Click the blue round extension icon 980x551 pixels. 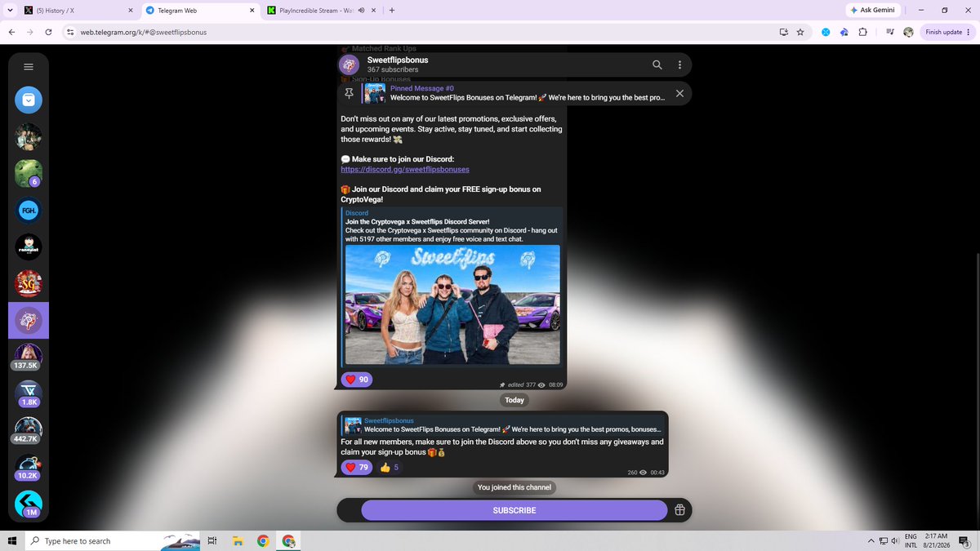826,32
